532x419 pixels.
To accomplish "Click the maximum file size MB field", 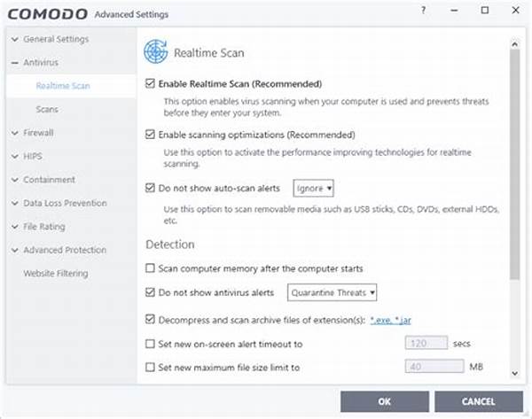I will click(x=434, y=367).
